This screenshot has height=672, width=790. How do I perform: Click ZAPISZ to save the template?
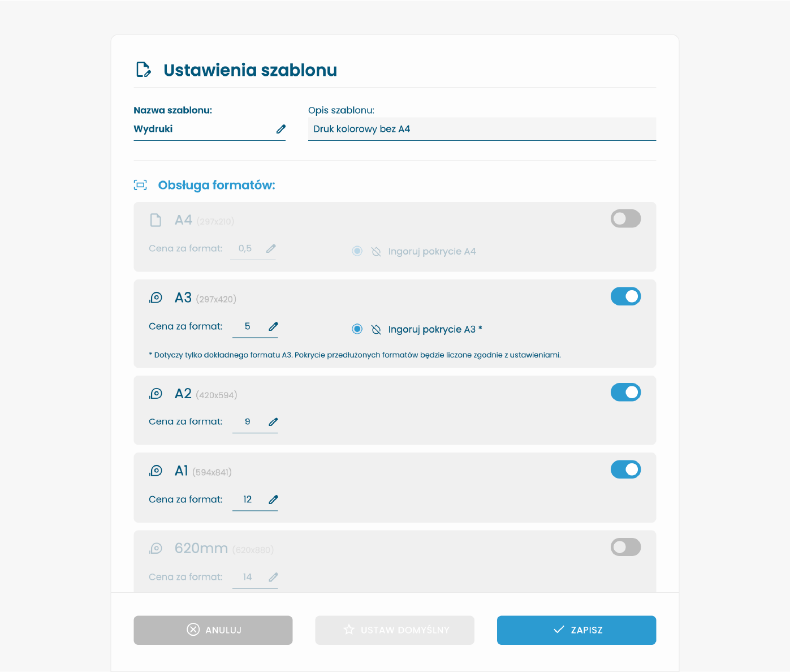[576, 630]
